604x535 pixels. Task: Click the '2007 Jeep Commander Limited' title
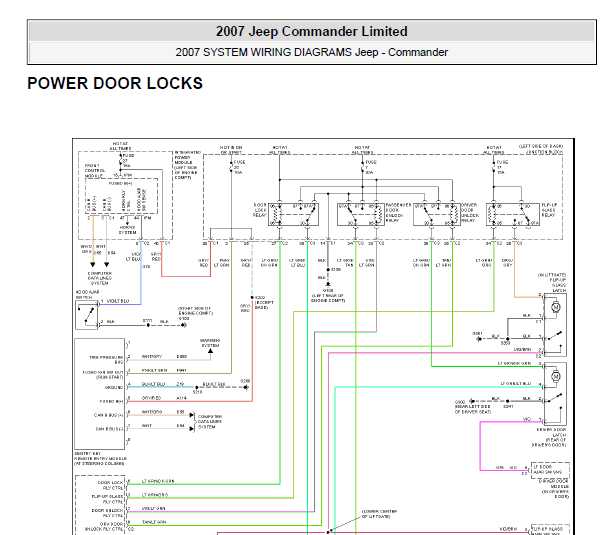pos(311,31)
